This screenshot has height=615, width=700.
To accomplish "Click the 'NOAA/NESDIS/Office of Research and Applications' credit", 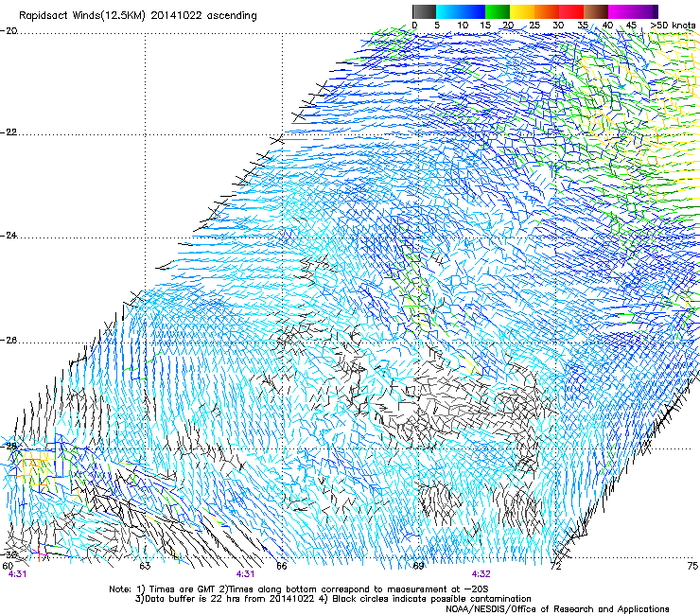I will 557,609.
